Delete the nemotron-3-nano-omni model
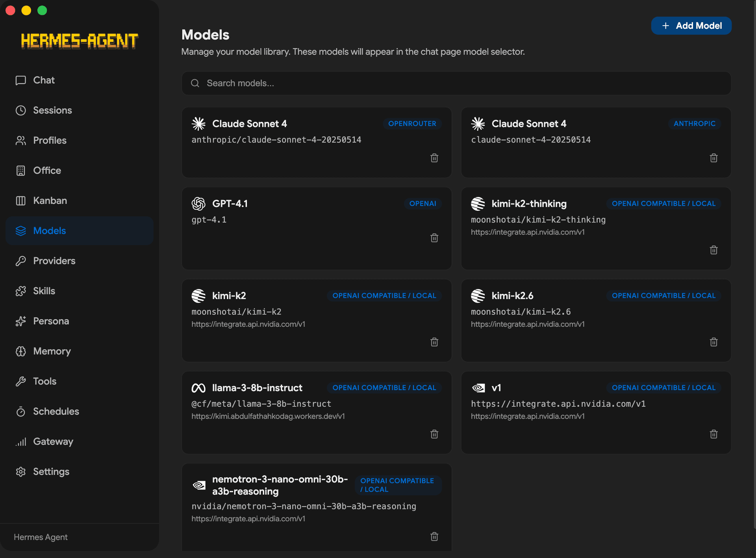756x558 pixels. (434, 537)
